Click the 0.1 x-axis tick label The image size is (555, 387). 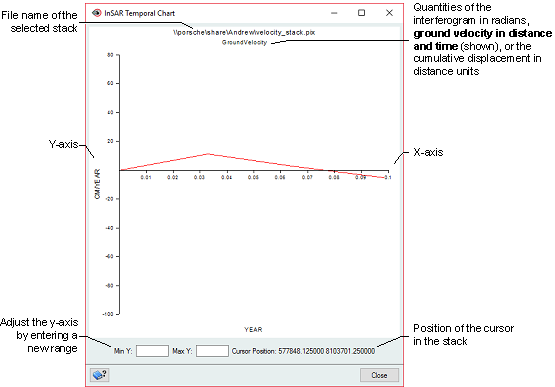click(x=388, y=177)
